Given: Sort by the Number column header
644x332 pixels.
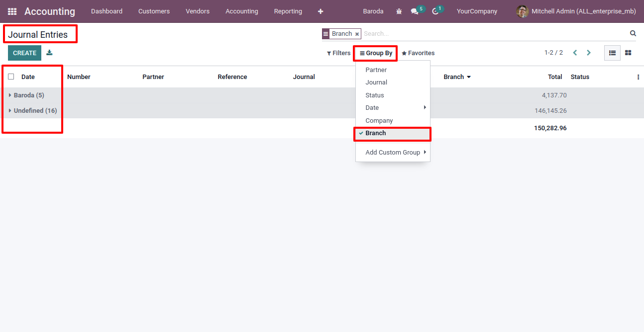Looking at the screenshot, I should click(x=79, y=77).
